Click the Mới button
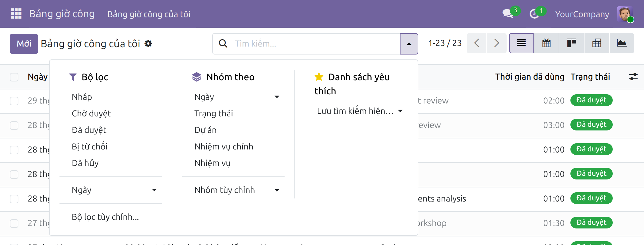 (24, 44)
